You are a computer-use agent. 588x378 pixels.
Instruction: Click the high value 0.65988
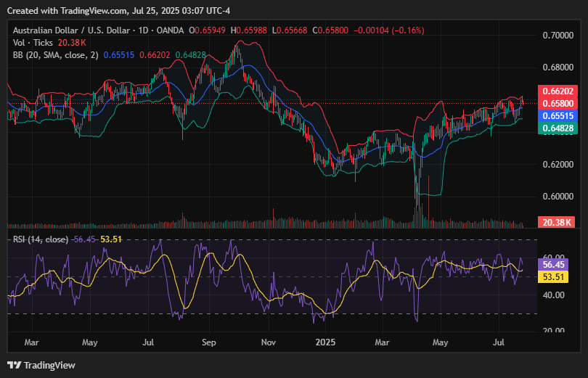(x=252, y=30)
